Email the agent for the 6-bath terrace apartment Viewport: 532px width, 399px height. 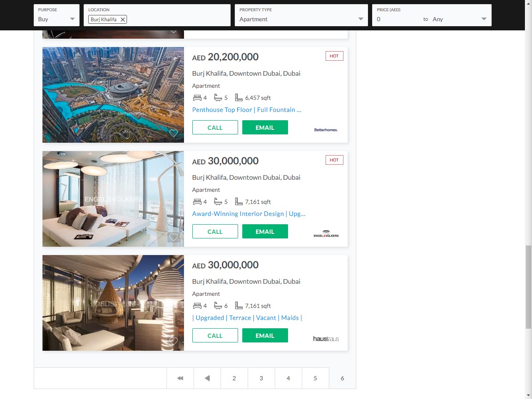[x=265, y=335]
